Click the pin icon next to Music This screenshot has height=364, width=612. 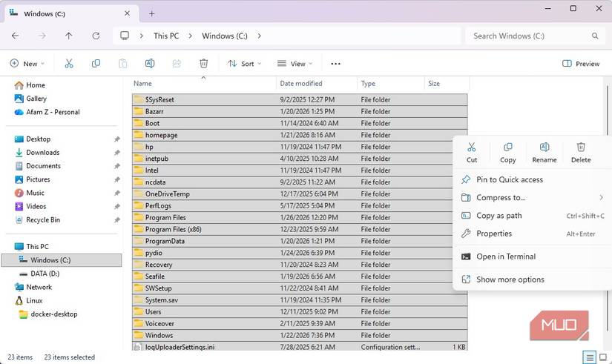116,193
